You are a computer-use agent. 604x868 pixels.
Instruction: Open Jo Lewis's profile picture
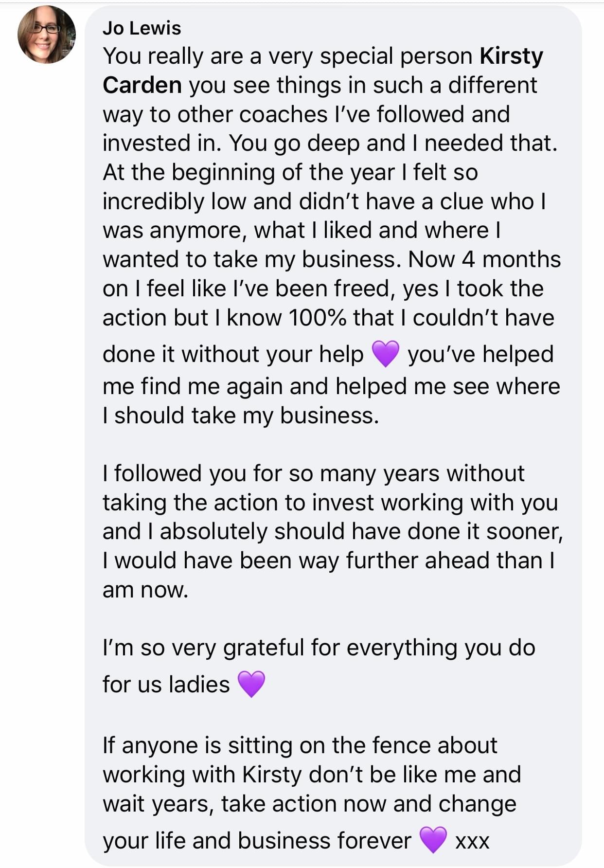point(47,35)
